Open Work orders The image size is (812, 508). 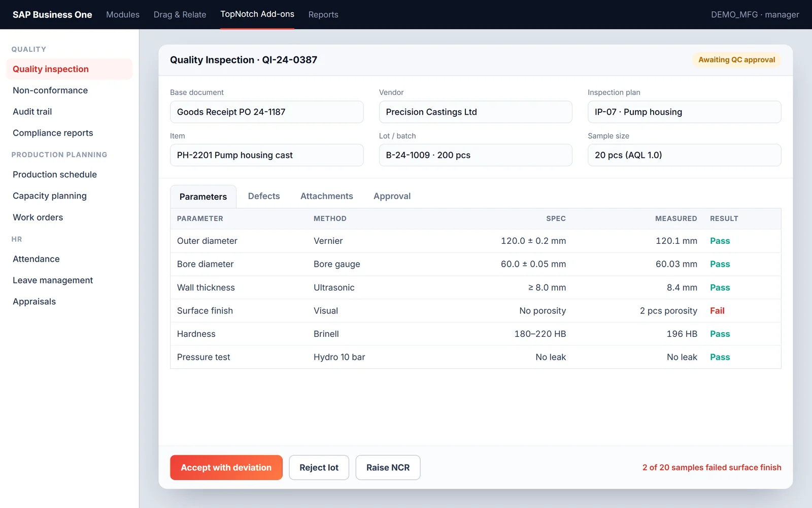coord(70,217)
